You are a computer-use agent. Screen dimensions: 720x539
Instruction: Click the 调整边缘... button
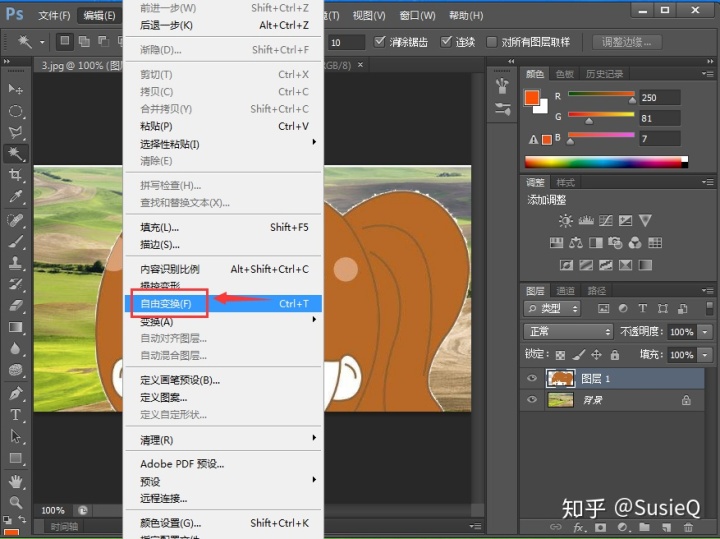[x=626, y=42]
